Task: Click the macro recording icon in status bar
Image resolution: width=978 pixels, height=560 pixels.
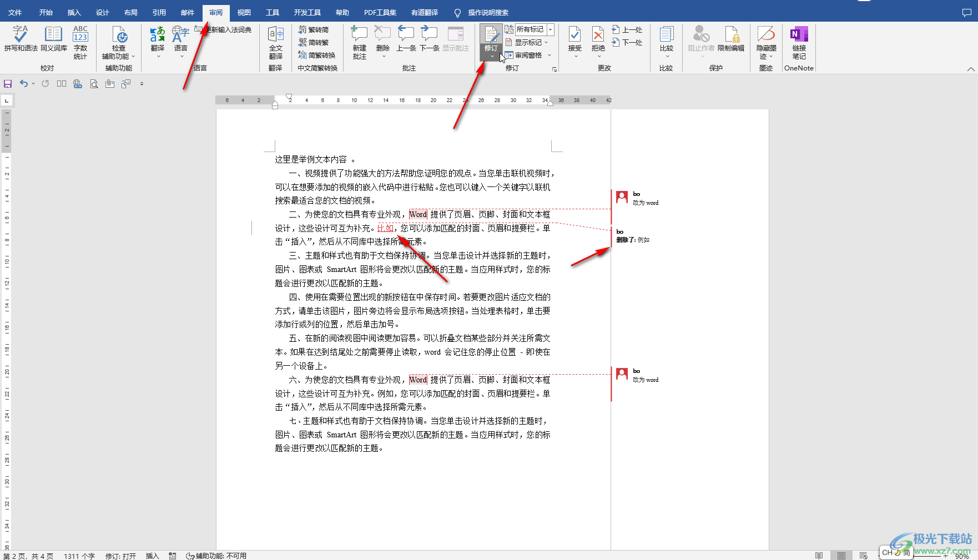Action: point(173,556)
